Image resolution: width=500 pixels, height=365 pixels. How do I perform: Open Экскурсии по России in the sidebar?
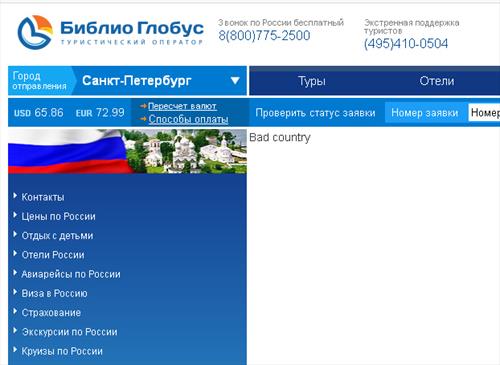(69, 332)
